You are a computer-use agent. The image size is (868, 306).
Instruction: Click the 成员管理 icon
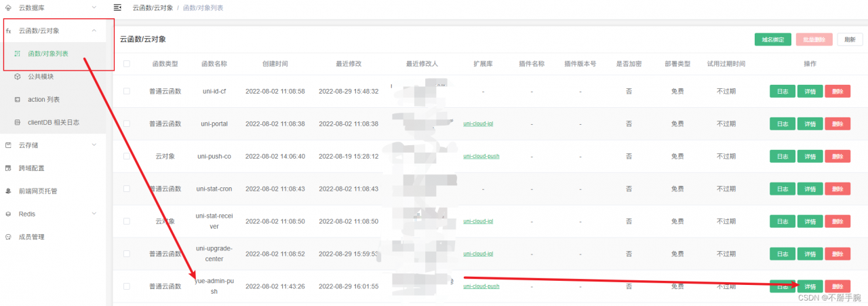[8, 237]
